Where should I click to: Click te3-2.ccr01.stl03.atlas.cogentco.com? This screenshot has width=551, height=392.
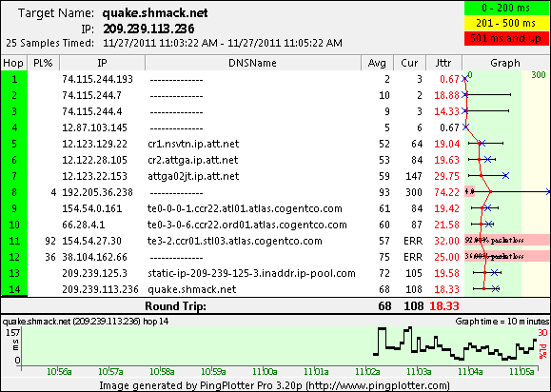235,241
